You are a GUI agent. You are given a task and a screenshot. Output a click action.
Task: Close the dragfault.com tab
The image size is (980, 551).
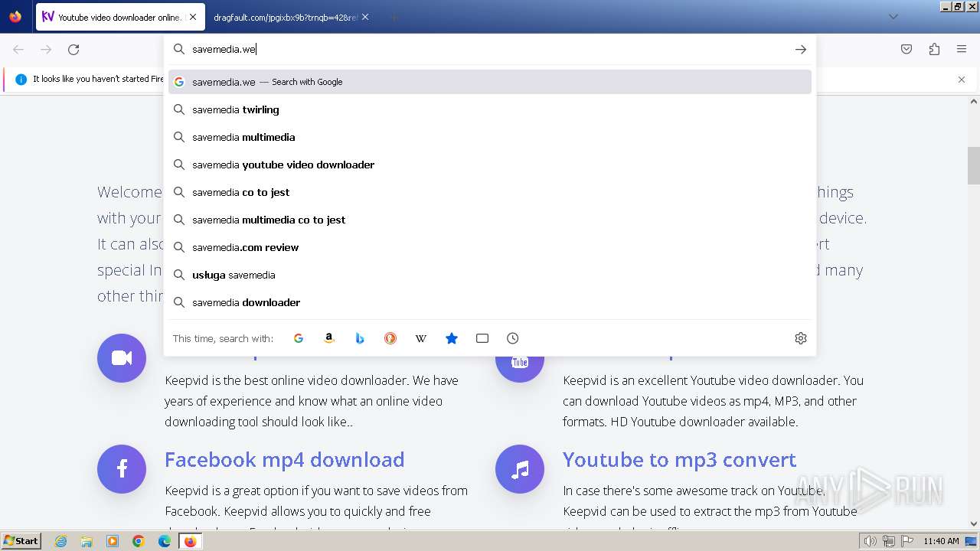pyautogui.click(x=365, y=17)
